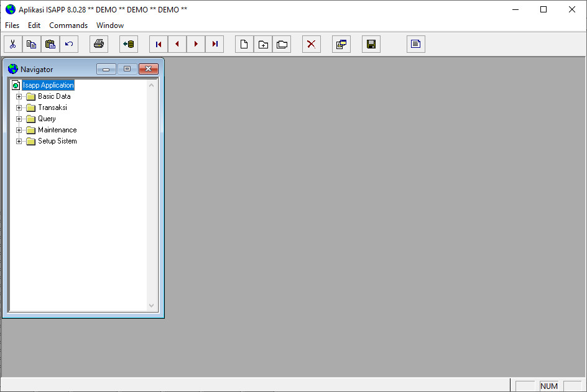Click the Cut scissors toolbar icon
This screenshot has width=587, height=392.
12,44
